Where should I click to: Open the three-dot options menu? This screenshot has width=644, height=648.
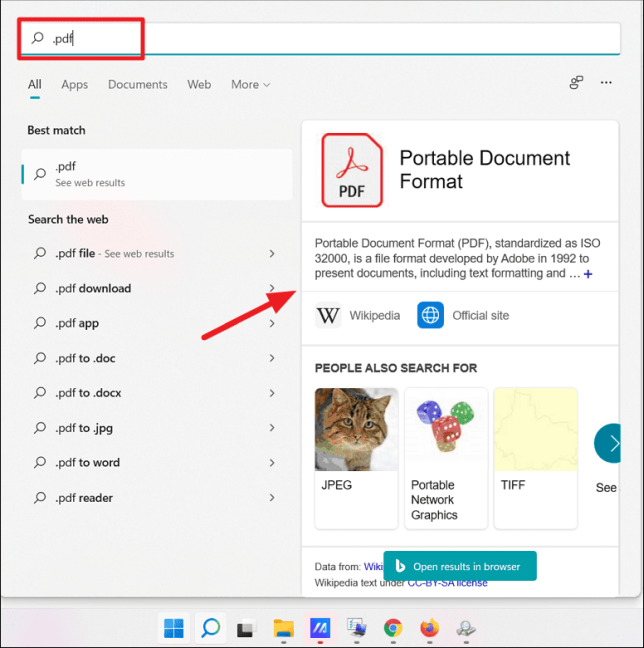(606, 83)
